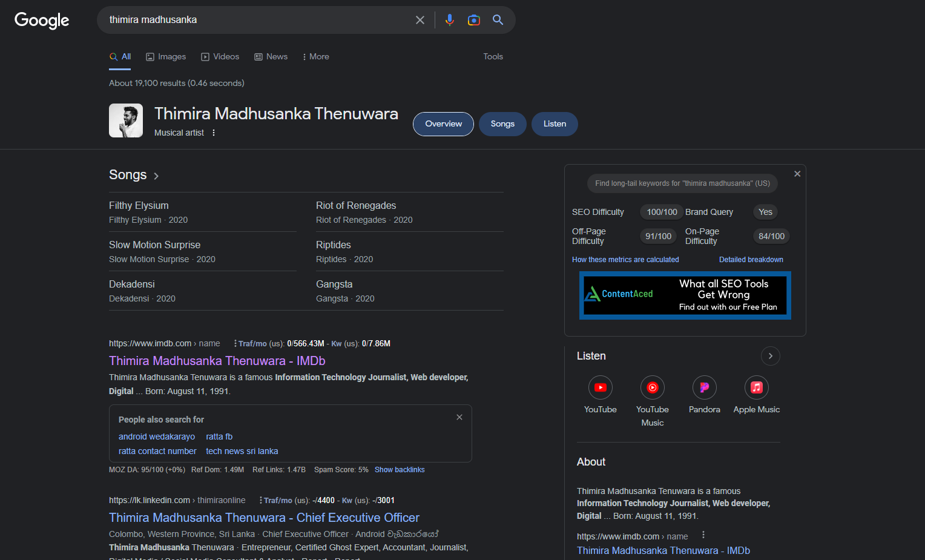This screenshot has width=925, height=560.
Task: Expand the Listen section chevron
Action: coord(770,356)
